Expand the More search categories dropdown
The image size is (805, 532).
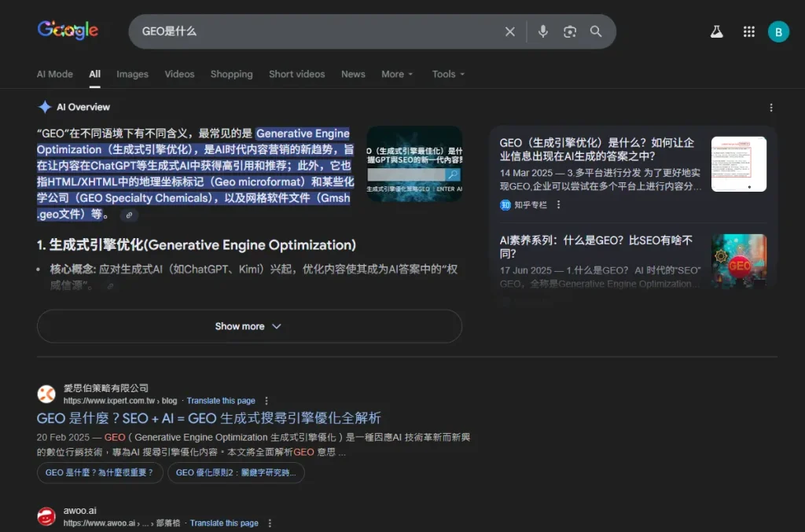pyautogui.click(x=397, y=74)
